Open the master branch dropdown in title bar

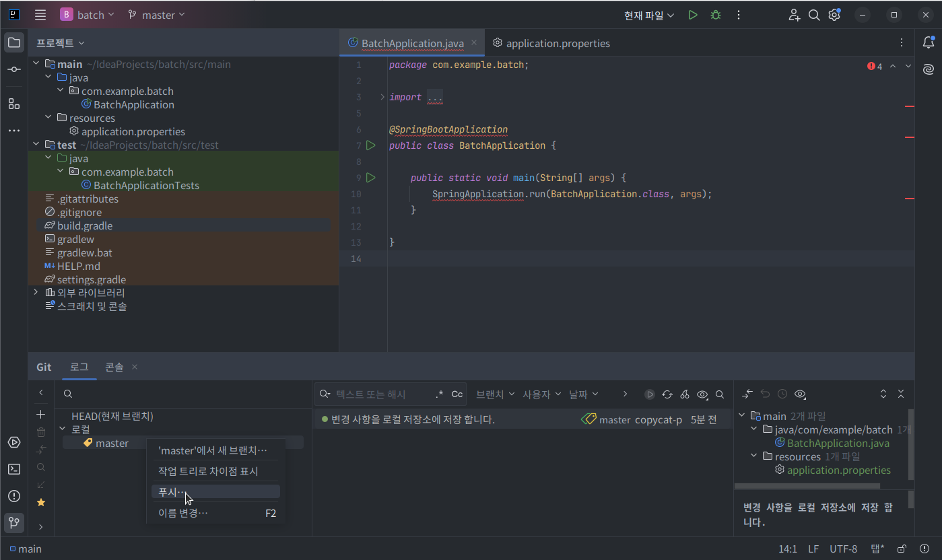point(156,15)
